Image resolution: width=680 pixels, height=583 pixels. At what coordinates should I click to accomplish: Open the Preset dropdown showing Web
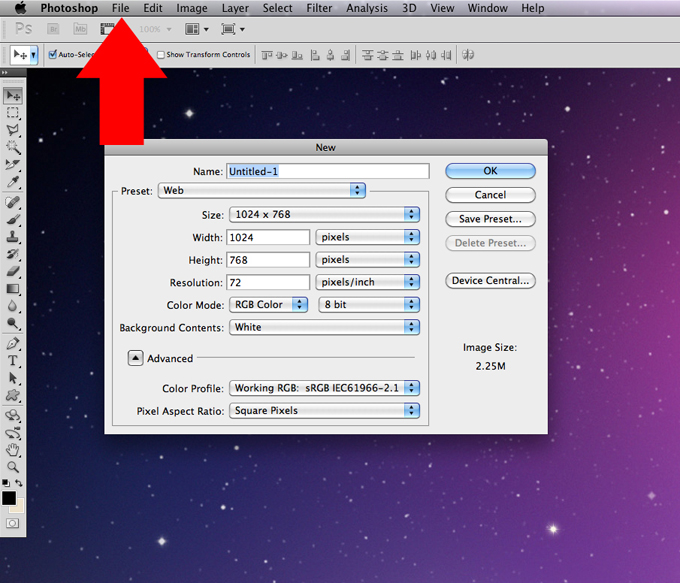[x=262, y=190]
